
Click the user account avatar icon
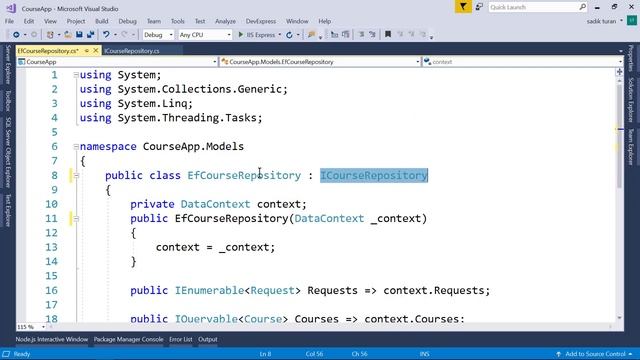click(x=632, y=20)
